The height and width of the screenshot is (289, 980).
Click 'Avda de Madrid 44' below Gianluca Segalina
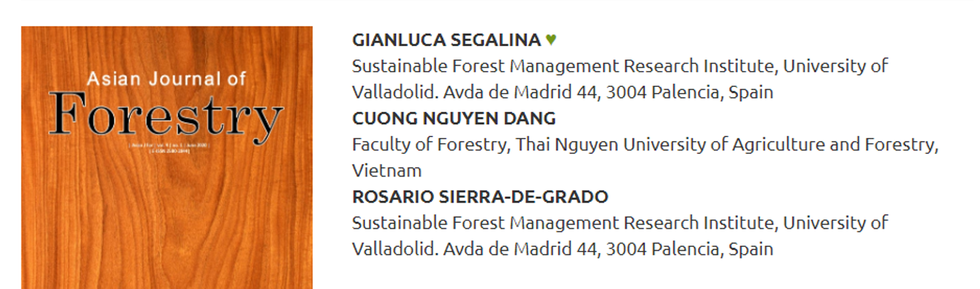click(519, 92)
